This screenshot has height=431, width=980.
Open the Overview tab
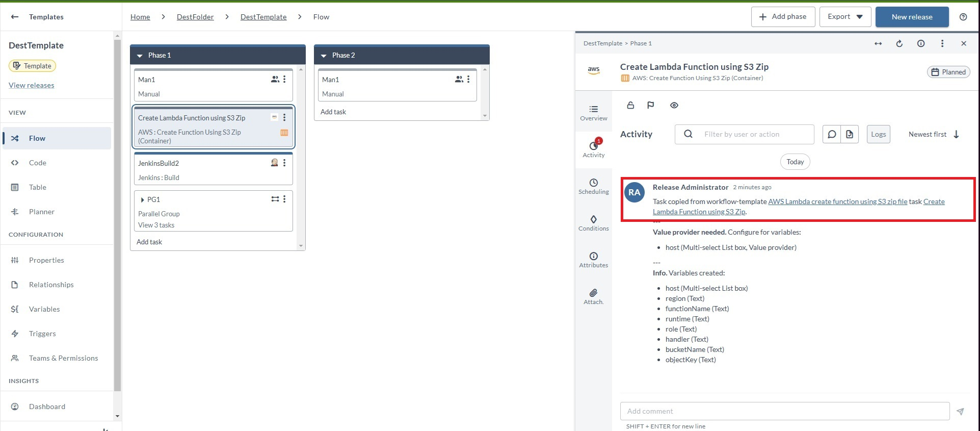594,113
